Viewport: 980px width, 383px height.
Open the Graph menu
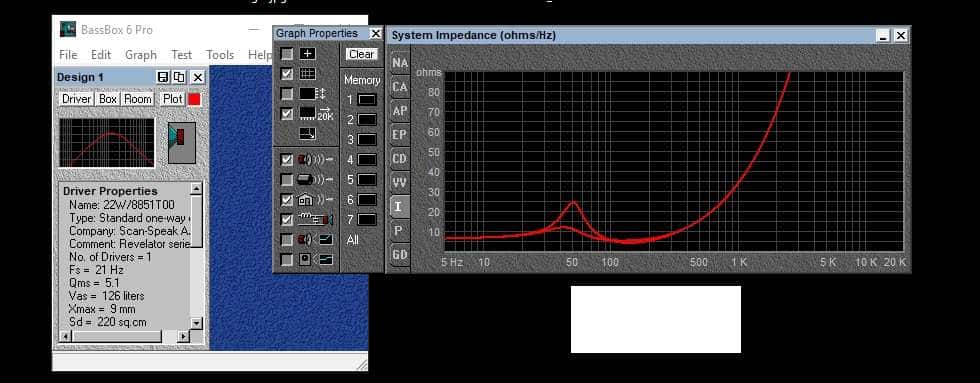tap(141, 55)
